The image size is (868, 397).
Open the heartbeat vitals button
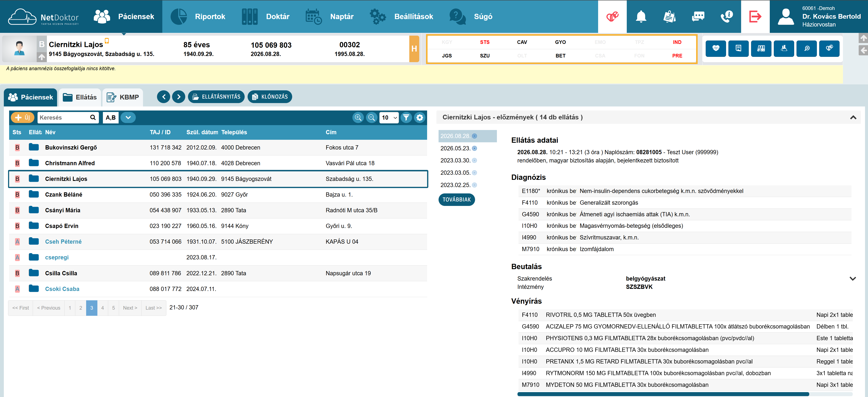tap(716, 49)
